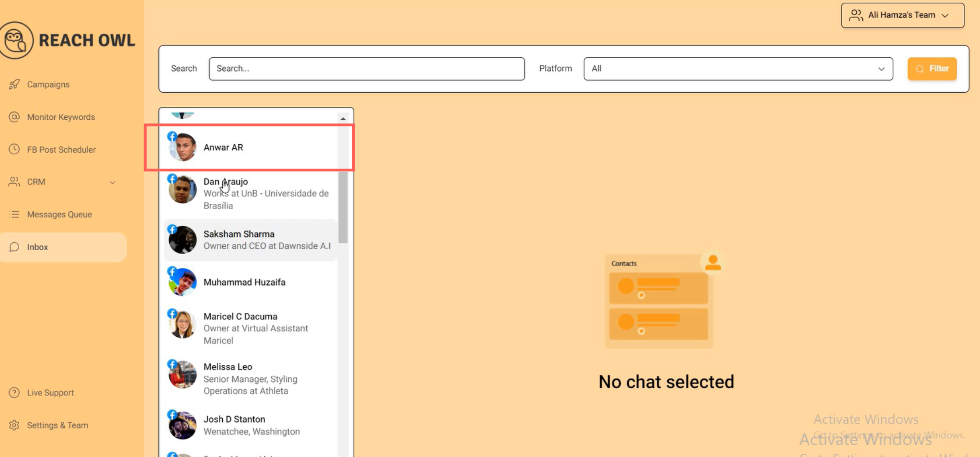Image resolution: width=980 pixels, height=457 pixels.
Task: Open Melissa Leo conversation
Action: coord(250,378)
